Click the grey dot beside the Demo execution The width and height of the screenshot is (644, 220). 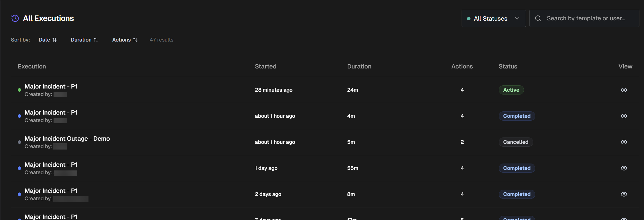tap(19, 142)
